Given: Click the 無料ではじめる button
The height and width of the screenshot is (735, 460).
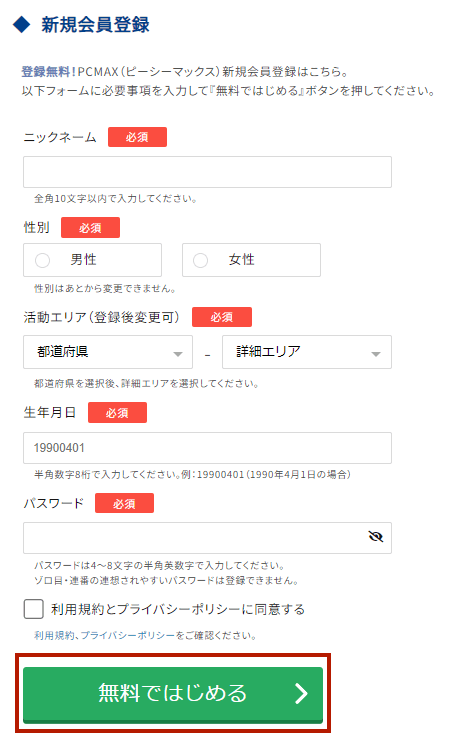Looking at the screenshot, I should 173,695.
